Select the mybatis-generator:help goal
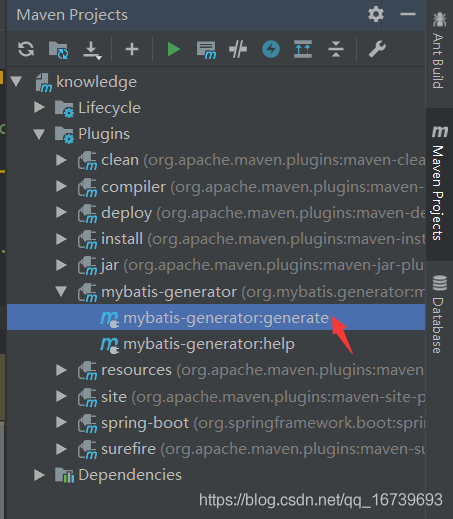 tap(216, 344)
